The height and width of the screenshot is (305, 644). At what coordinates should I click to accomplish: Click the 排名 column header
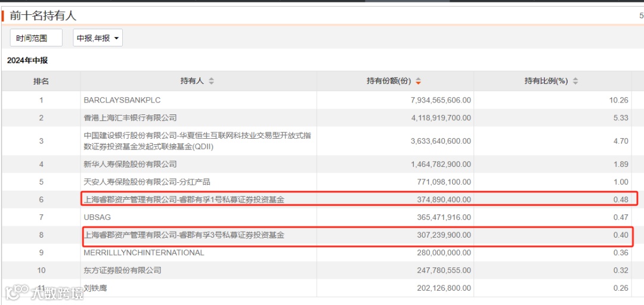click(x=41, y=81)
